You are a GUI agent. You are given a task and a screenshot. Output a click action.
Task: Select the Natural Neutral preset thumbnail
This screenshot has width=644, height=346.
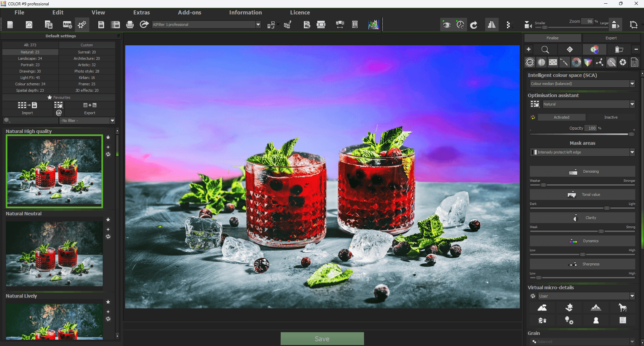point(54,254)
